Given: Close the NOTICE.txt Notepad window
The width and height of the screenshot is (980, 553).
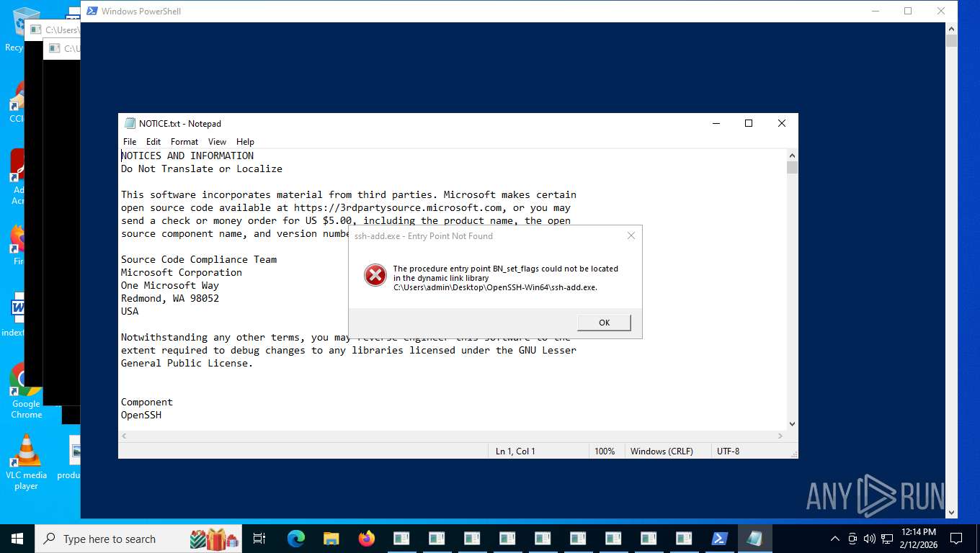Looking at the screenshot, I should pos(782,123).
